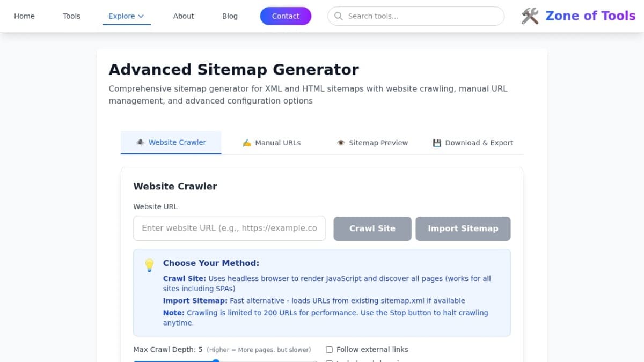Collapse the Explore menu chevron

141,16
